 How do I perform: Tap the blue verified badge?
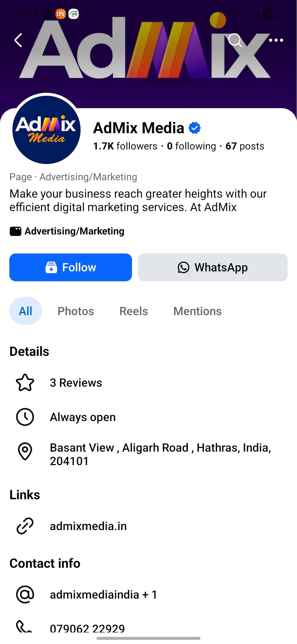click(194, 128)
